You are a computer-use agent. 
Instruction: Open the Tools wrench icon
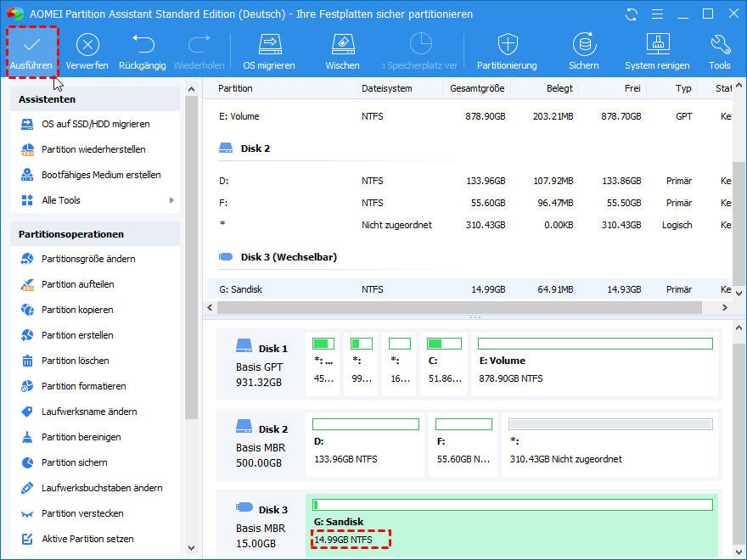point(720,46)
